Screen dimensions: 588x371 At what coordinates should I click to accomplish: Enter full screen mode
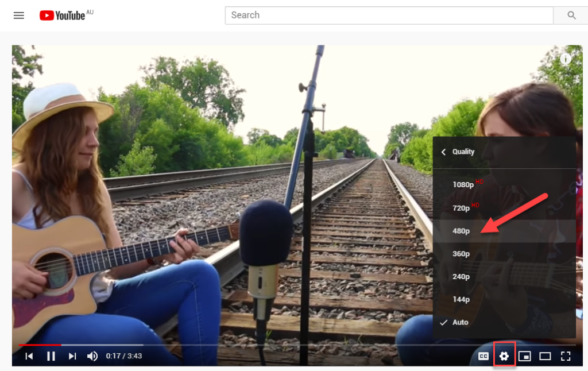pyautogui.click(x=566, y=356)
